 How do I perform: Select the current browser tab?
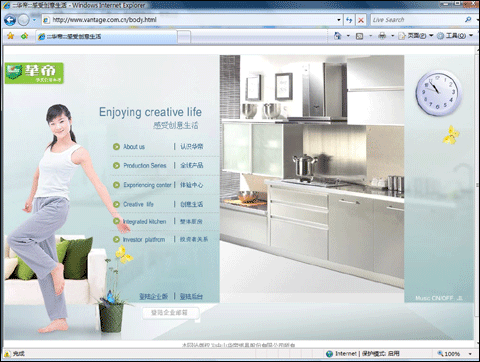click(106, 36)
